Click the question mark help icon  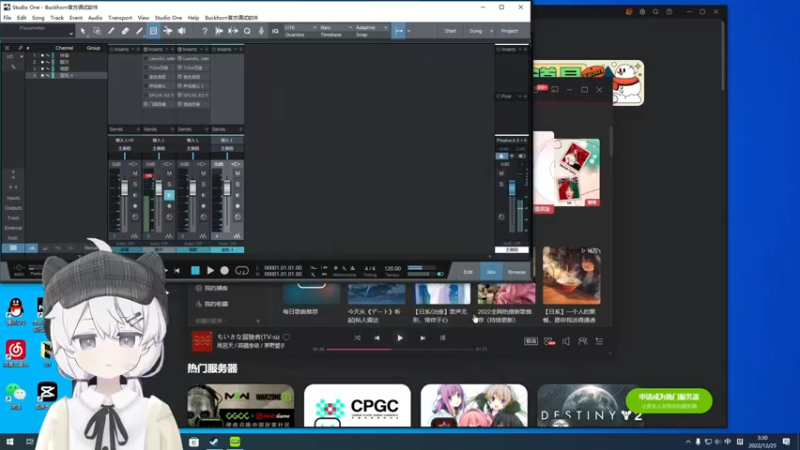tap(205, 31)
